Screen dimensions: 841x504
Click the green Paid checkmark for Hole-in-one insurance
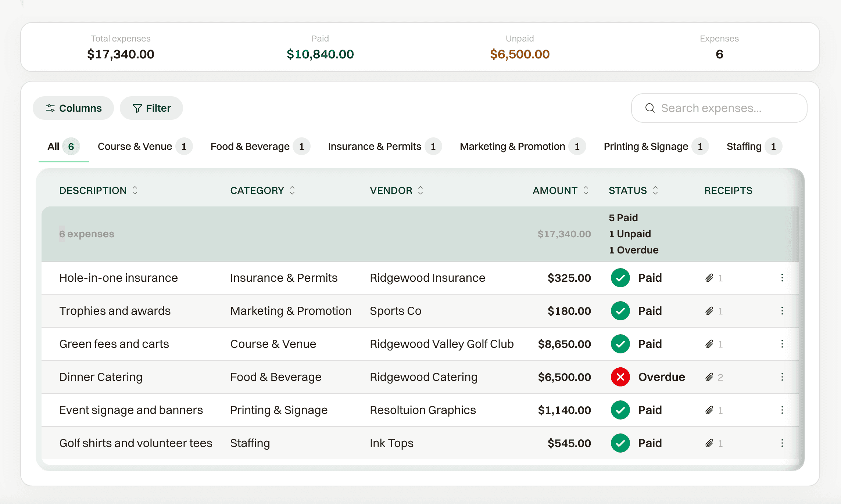620,278
